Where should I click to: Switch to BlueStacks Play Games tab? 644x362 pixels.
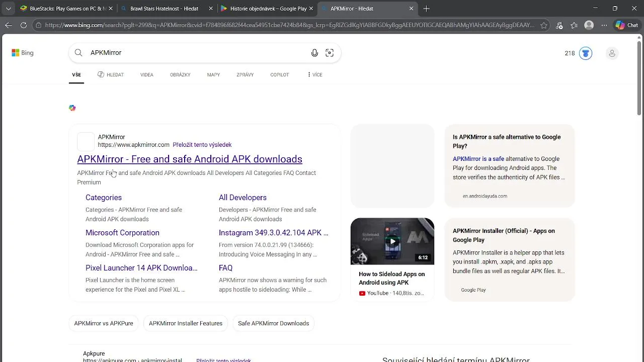[66, 9]
